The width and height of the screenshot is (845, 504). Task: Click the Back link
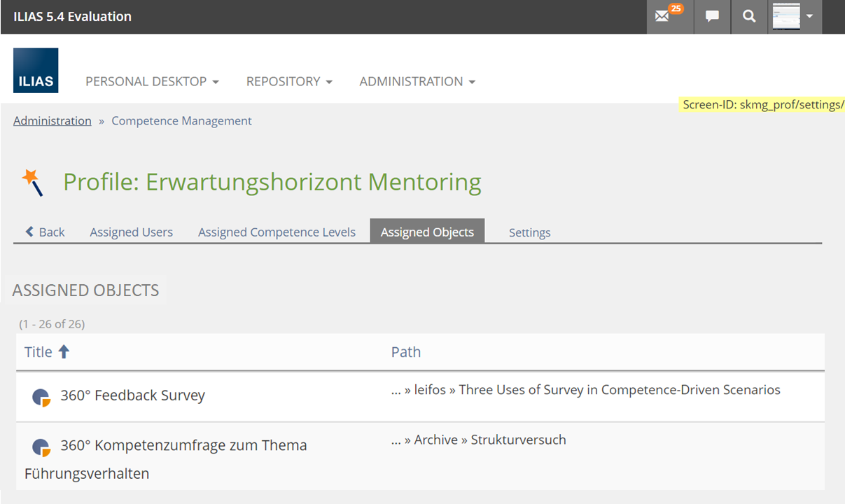pyautogui.click(x=46, y=232)
